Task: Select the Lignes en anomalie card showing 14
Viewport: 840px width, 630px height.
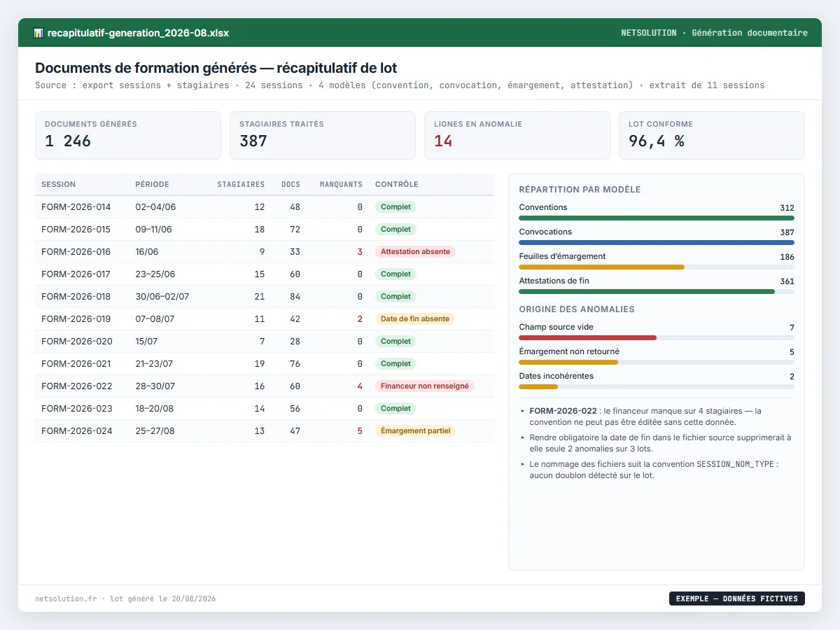Action: [517, 136]
